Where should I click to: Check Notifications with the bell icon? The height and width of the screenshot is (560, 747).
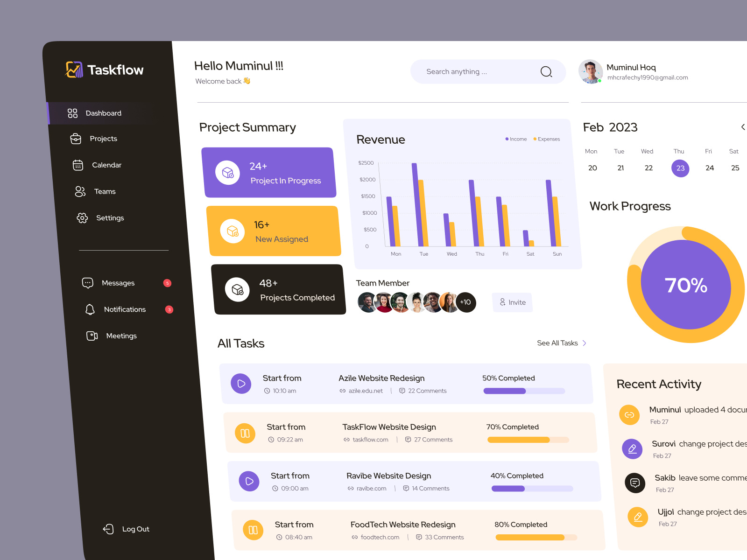(x=90, y=309)
